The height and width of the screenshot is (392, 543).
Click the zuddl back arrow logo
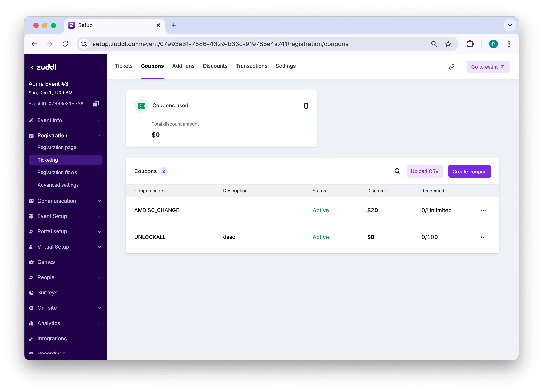point(43,67)
